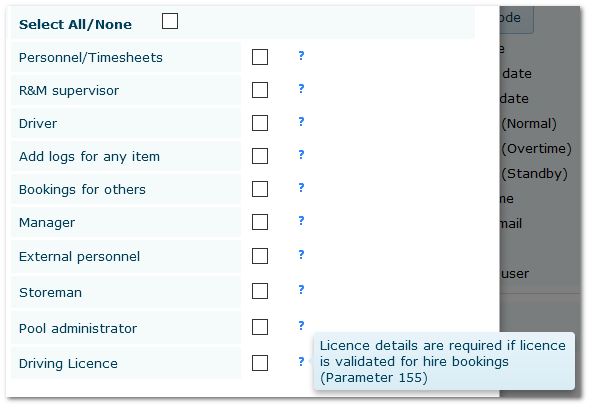The image size is (590, 407).
Task: Click the Licence details tooltip text
Action: (442, 361)
